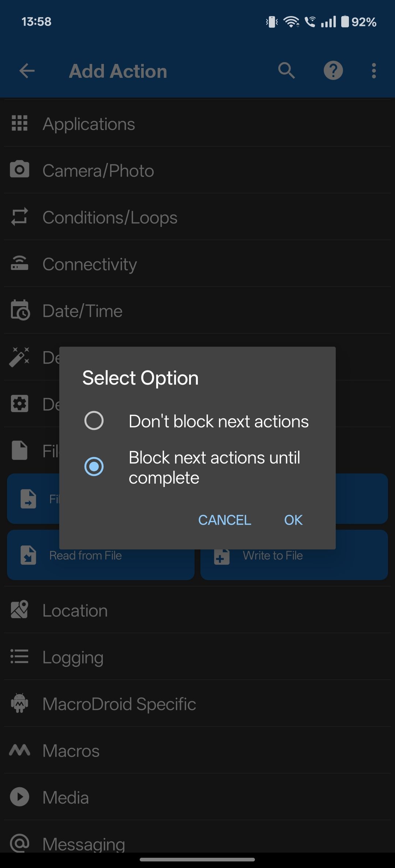Open the Logging category
This screenshot has height=868, width=395.
coord(197,657)
